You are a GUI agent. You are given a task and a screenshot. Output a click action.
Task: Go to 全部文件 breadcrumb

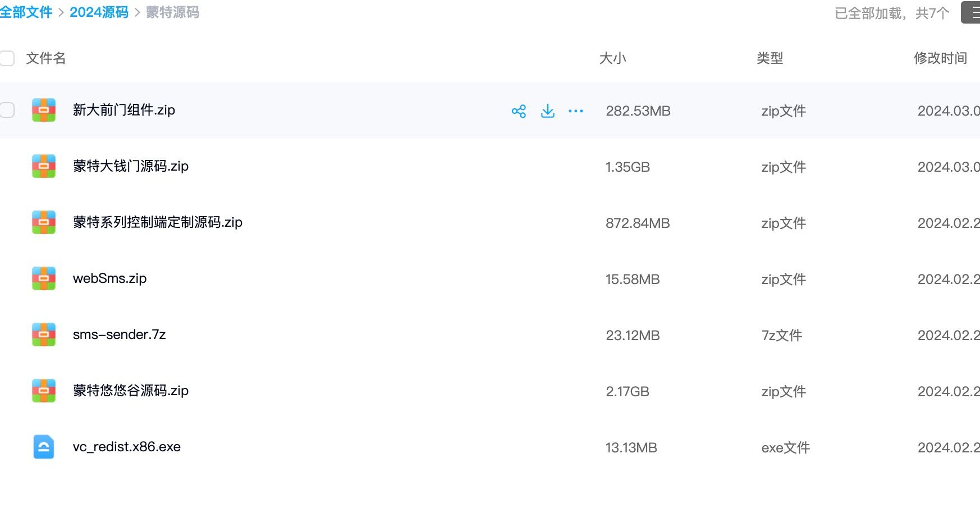(x=26, y=12)
